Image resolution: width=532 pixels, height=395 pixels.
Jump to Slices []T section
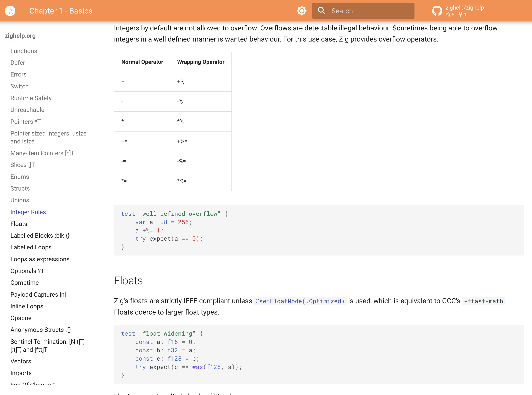[23, 165]
